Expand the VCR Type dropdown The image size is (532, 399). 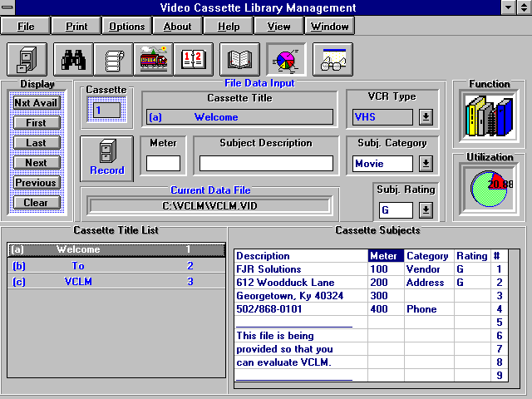[426, 117]
